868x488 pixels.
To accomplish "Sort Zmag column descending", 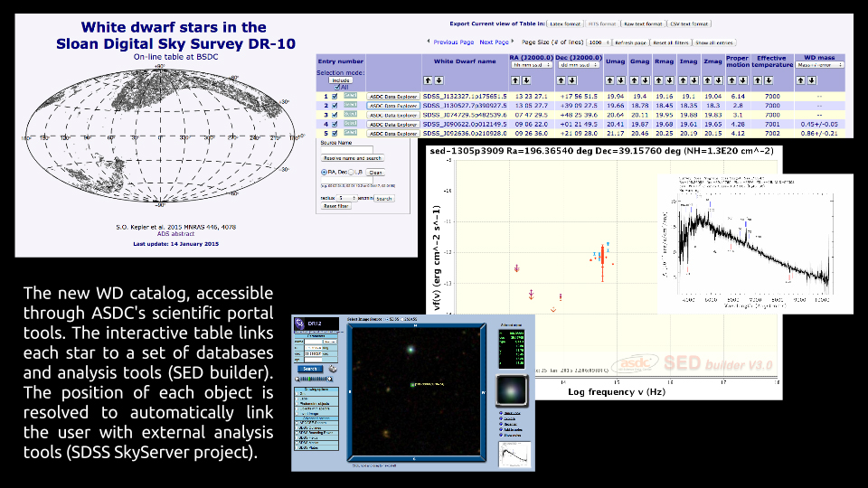I will [x=719, y=80].
